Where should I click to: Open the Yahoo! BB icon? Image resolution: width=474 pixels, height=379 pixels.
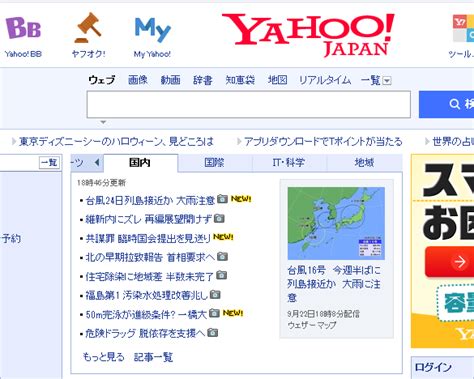point(23,28)
